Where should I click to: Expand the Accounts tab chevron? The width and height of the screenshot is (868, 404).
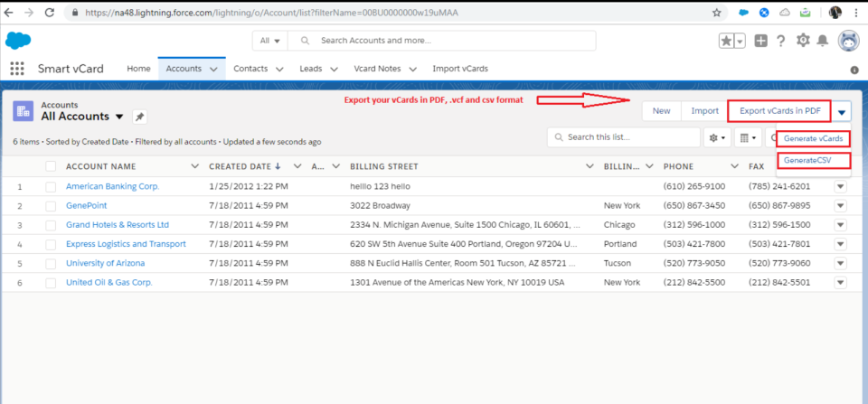(x=213, y=70)
